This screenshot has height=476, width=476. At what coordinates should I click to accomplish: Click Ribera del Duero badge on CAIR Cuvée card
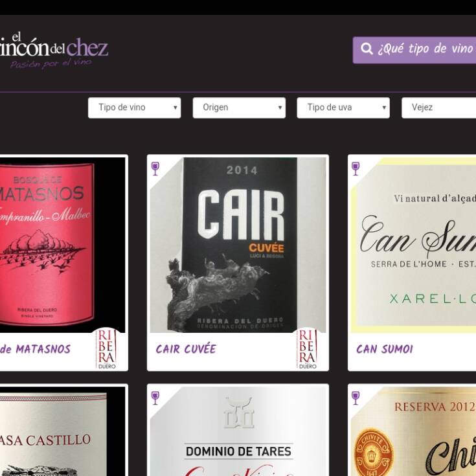308,349
